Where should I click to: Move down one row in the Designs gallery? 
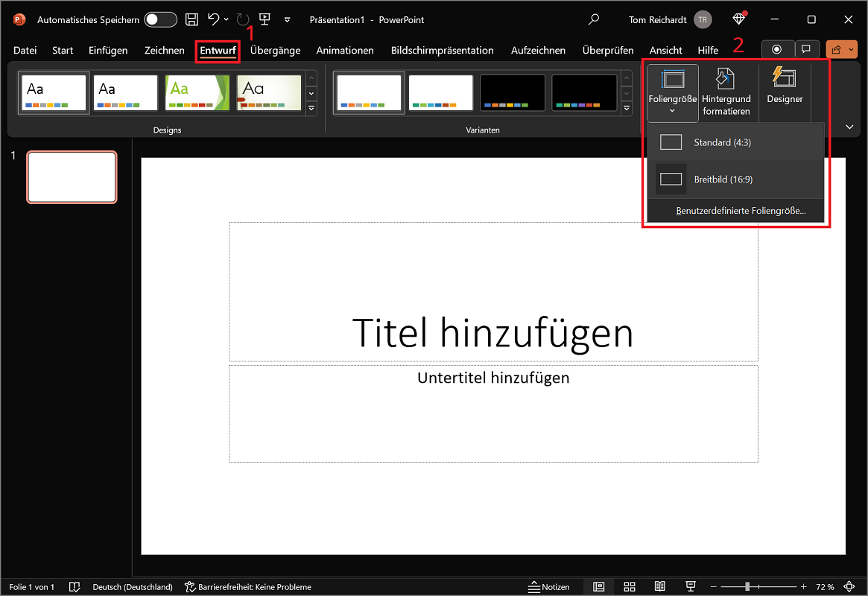(311, 93)
